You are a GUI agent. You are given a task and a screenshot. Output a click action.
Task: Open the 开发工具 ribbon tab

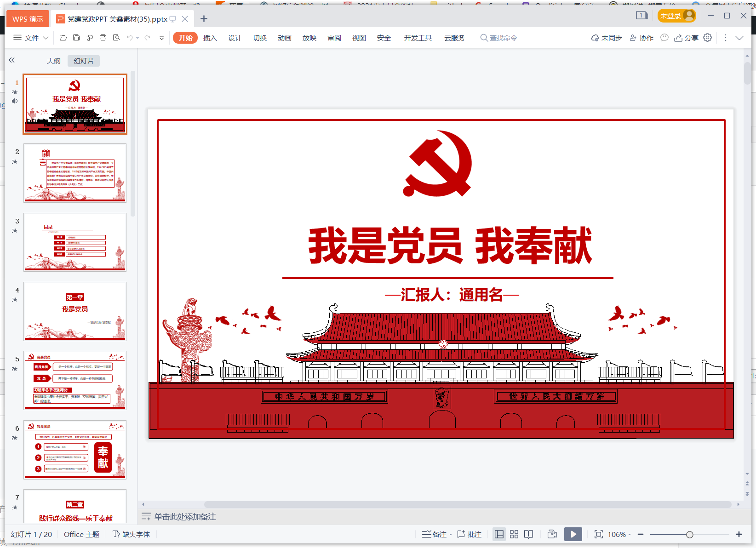(x=418, y=38)
